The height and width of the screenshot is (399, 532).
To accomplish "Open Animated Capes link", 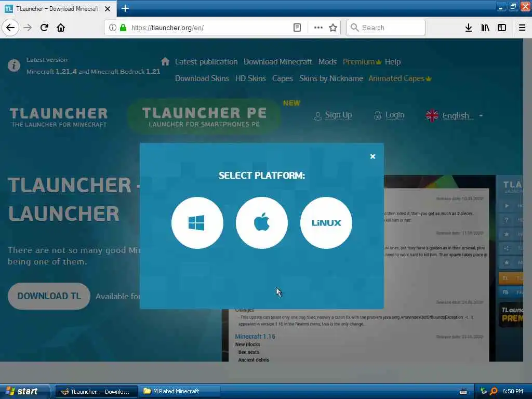I will pos(400,78).
